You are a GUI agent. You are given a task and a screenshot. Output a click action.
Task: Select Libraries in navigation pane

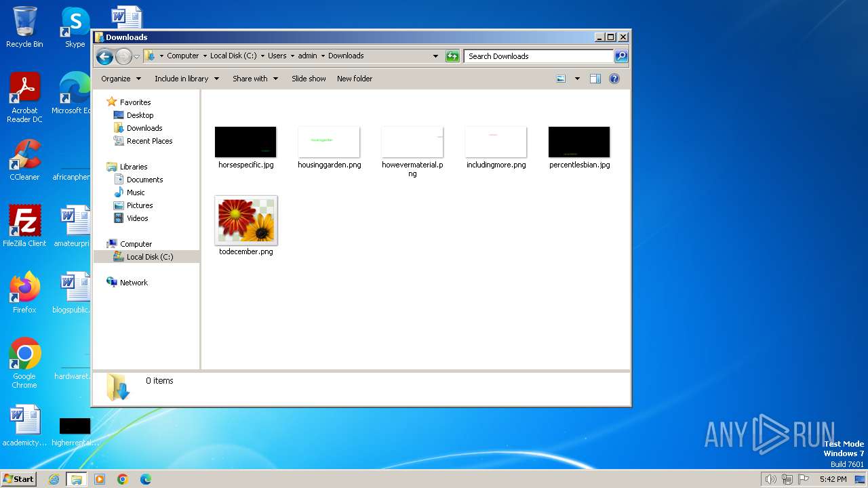pos(134,167)
